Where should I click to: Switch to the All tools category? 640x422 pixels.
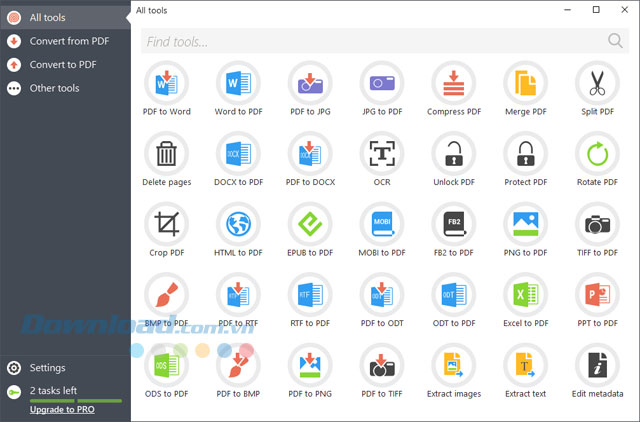pyautogui.click(x=65, y=18)
